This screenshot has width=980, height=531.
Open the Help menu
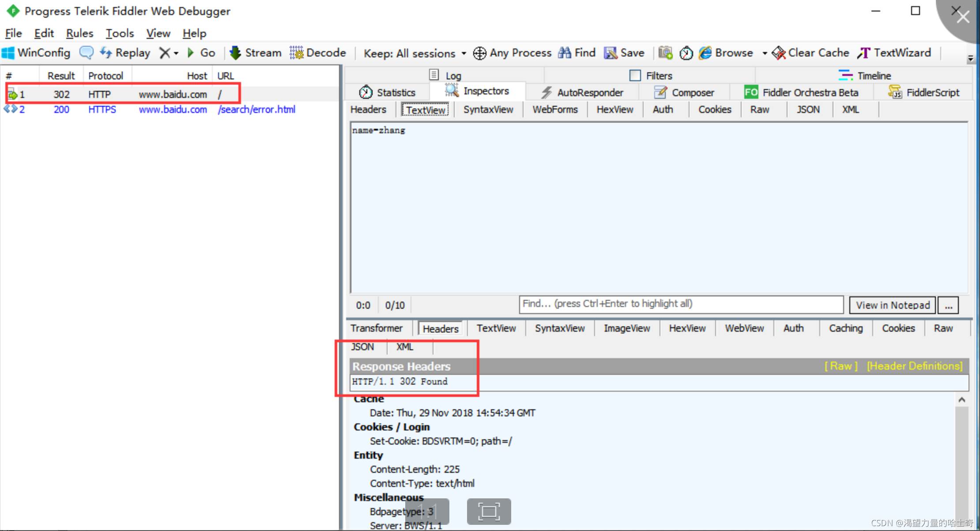point(194,34)
